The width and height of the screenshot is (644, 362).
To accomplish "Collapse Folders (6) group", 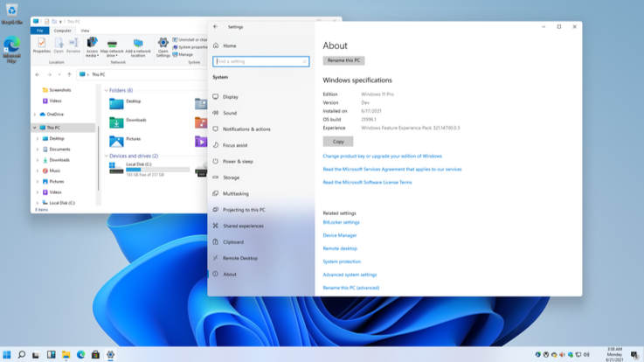I will click(x=107, y=90).
